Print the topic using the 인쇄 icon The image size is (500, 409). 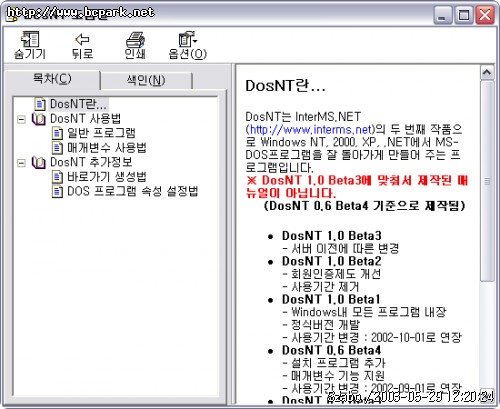(x=135, y=39)
